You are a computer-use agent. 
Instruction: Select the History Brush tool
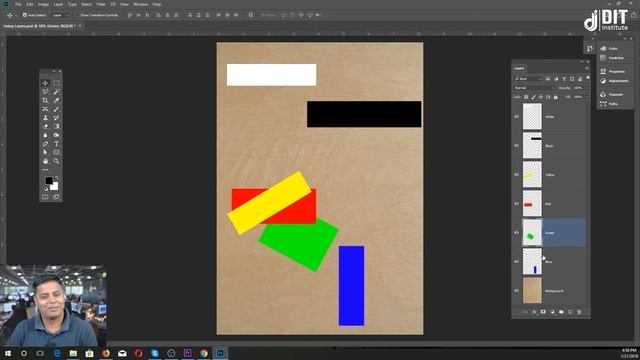point(56,118)
